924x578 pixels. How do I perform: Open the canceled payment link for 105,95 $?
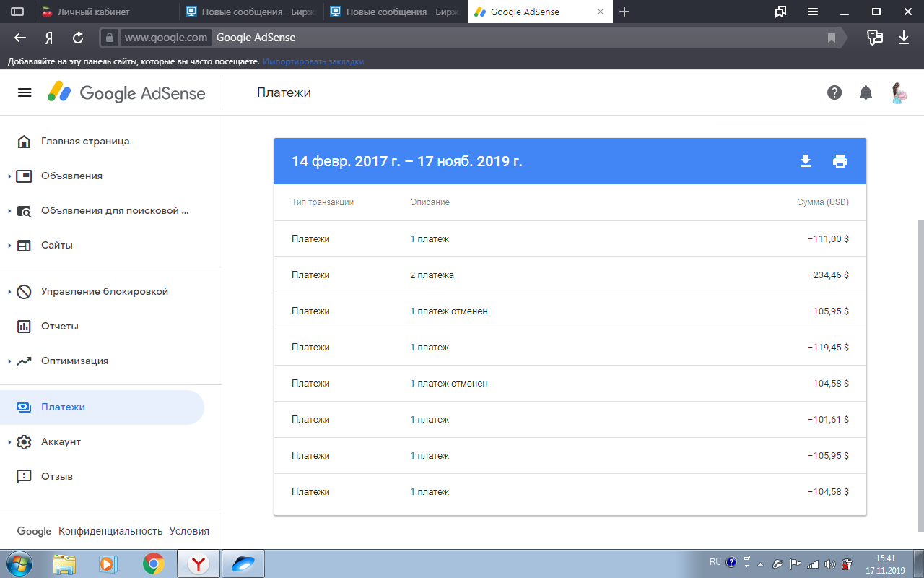(x=449, y=311)
